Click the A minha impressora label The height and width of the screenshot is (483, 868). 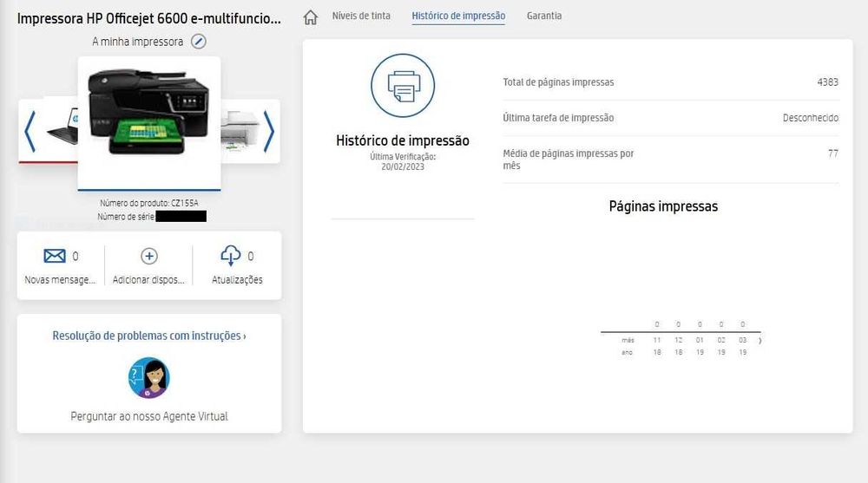pos(137,42)
